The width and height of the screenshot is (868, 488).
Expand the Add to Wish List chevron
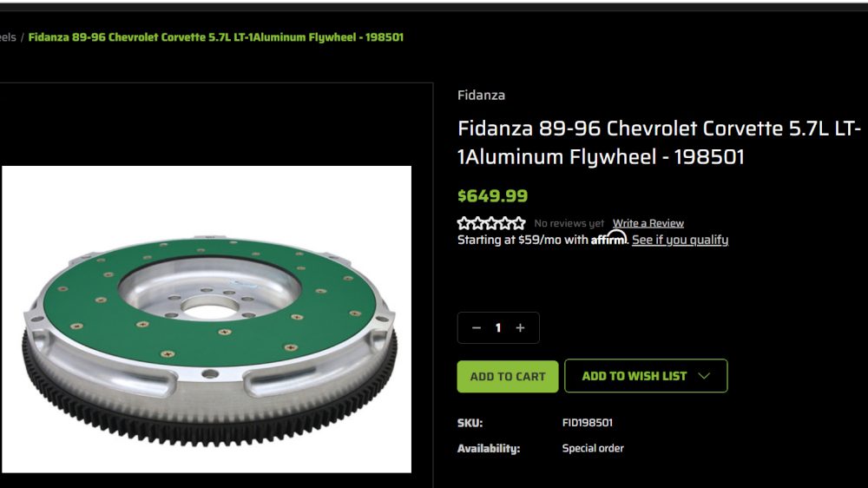point(704,376)
